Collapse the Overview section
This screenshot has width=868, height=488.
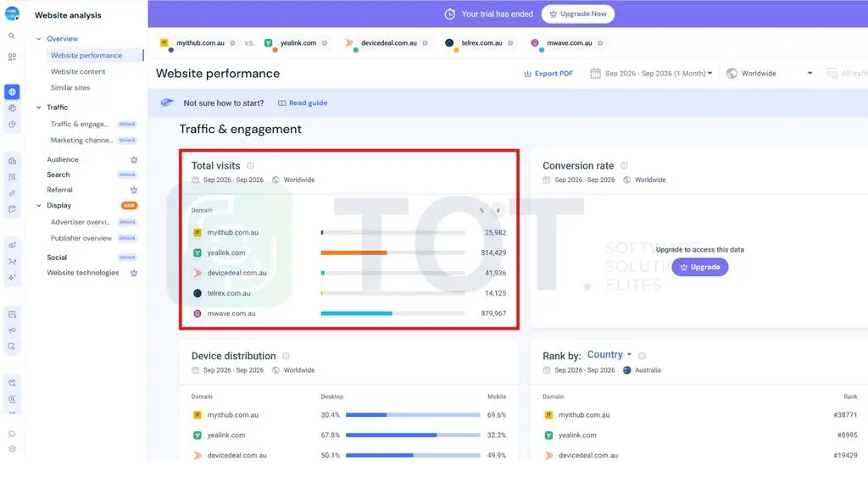(x=39, y=39)
